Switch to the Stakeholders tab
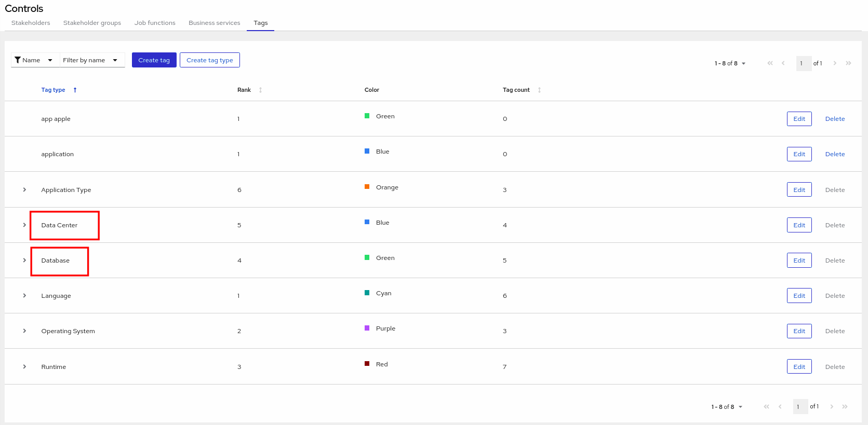The height and width of the screenshot is (425, 868). pyautogui.click(x=31, y=23)
